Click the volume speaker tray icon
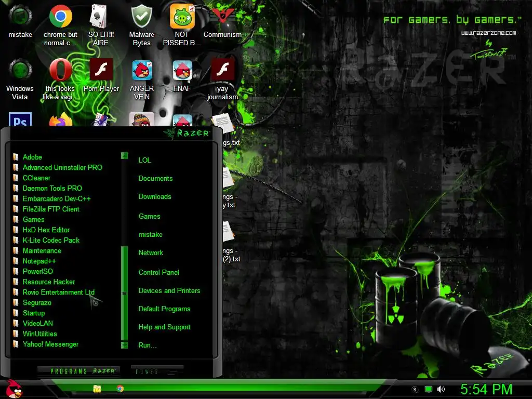Viewport: 532px width, 399px height. (x=441, y=389)
